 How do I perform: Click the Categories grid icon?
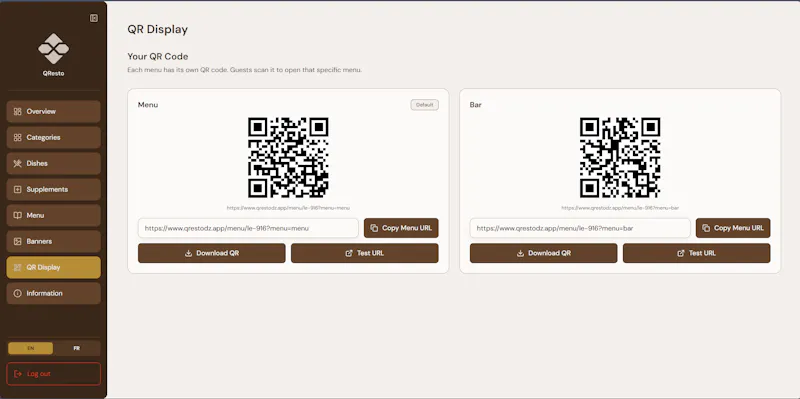17,137
